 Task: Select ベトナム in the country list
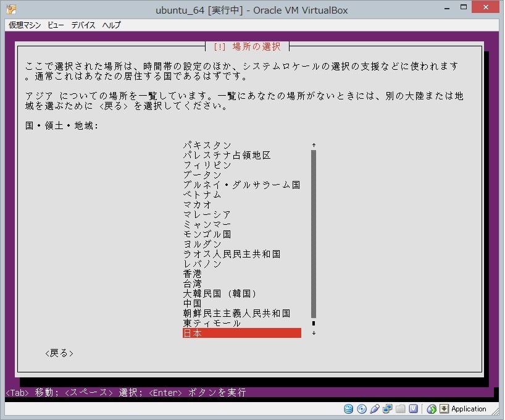tap(202, 195)
